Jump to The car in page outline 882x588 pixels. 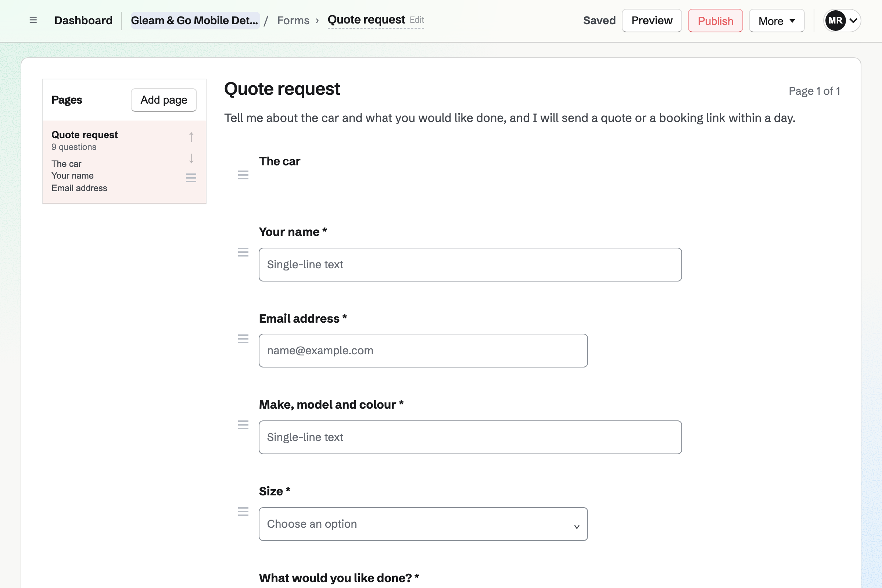pyautogui.click(x=67, y=164)
